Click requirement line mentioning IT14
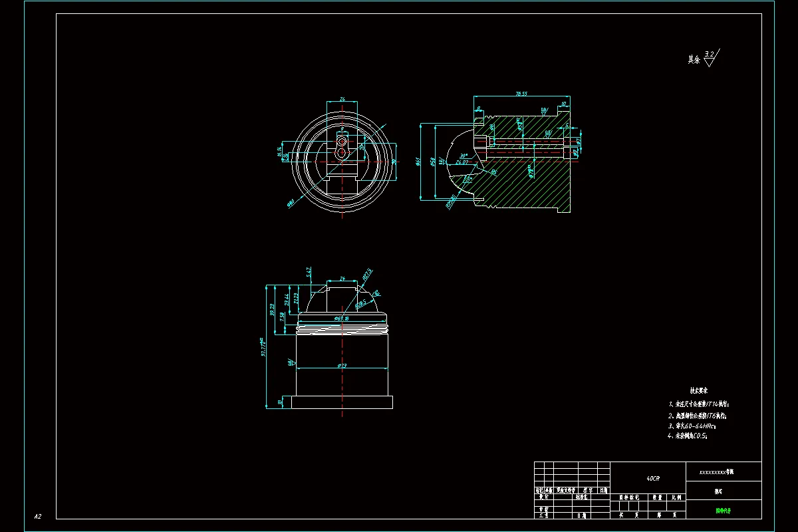Image resolution: width=798 pixels, height=532 pixels. 700,404
